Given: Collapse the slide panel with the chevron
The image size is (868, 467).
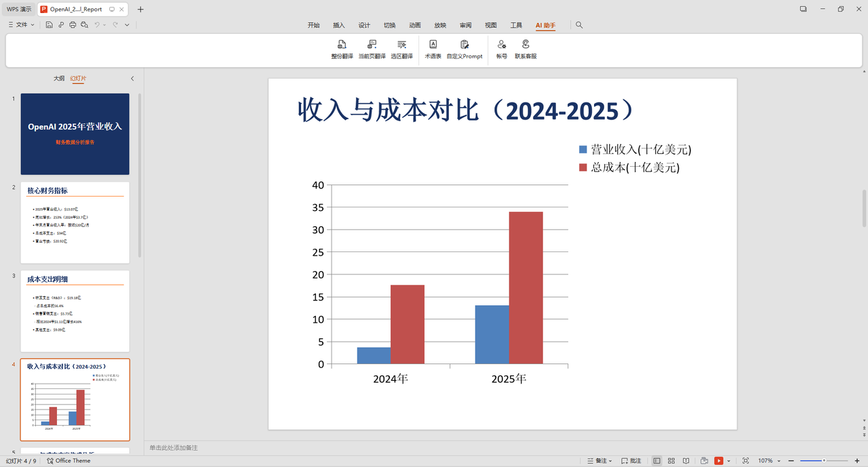Looking at the screenshot, I should [x=132, y=79].
